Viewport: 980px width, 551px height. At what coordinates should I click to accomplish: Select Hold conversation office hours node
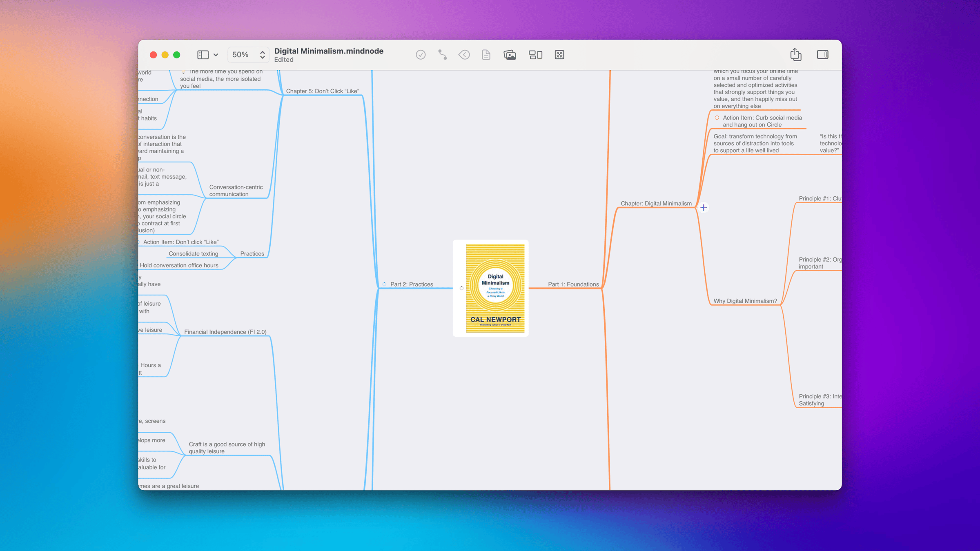(x=179, y=265)
